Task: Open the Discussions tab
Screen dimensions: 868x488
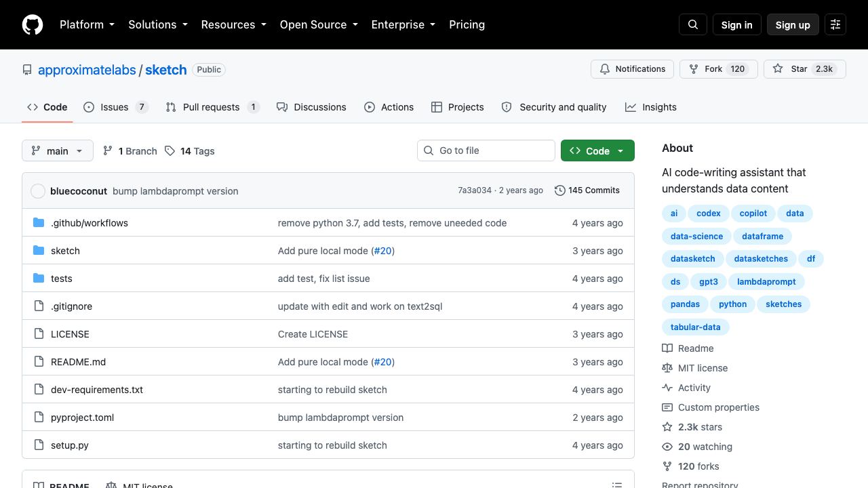Action: [x=311, y=107]
